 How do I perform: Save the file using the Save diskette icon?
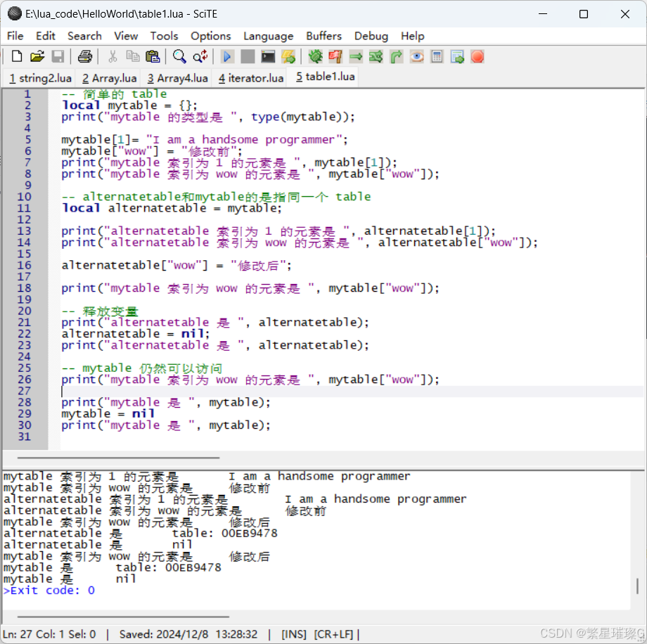(x=58, y=56)
